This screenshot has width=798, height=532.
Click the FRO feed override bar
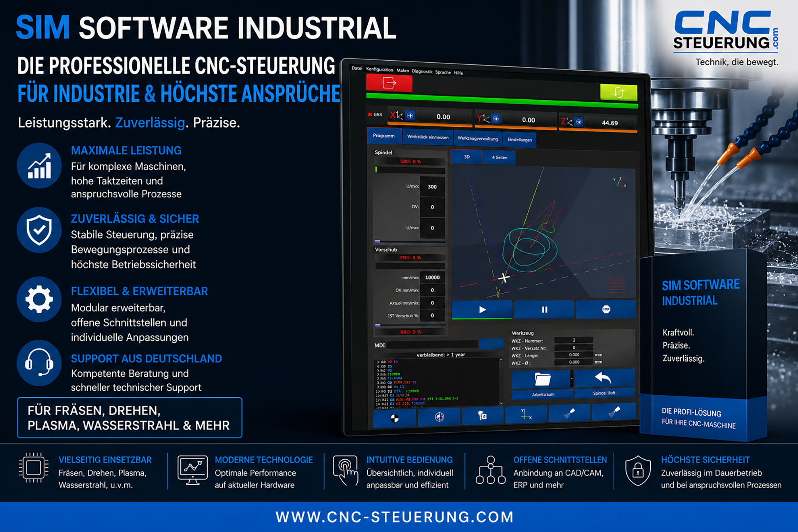(410, 258)
